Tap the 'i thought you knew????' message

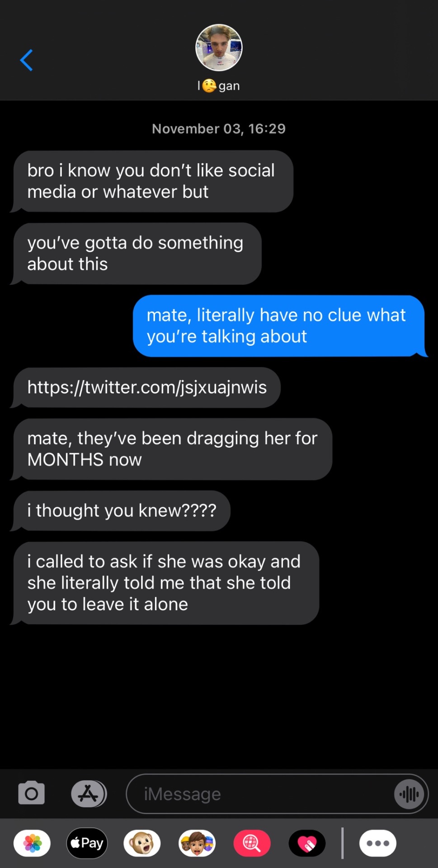121,511
